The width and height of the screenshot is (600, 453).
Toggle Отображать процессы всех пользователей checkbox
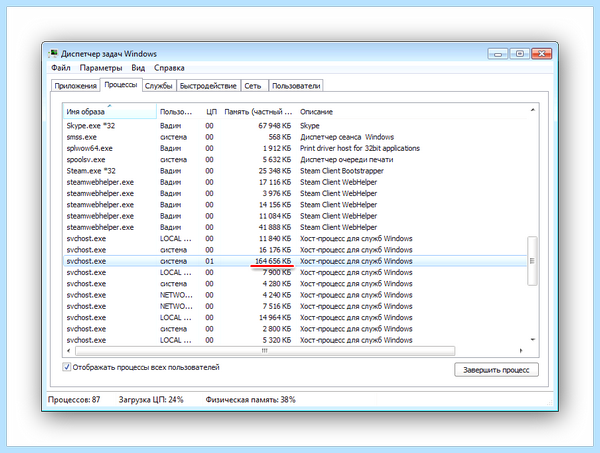tap(67, 367)
